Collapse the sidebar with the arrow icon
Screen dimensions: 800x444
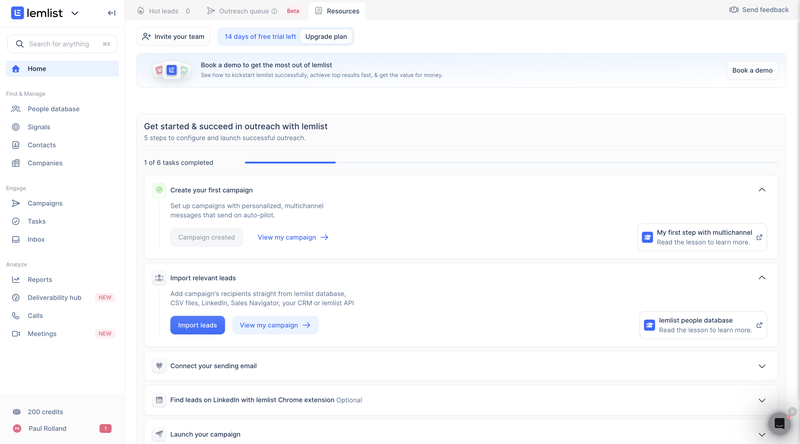(x=111, y=13)
